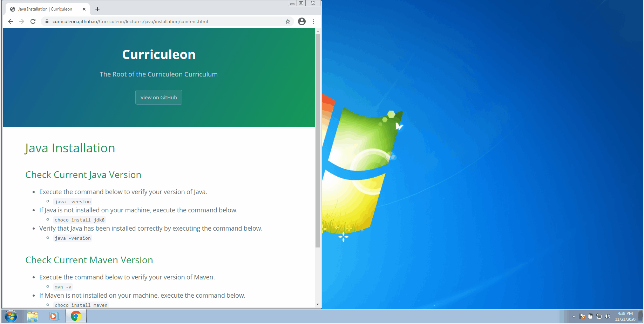Click the padlock site security icon
This screenshot has width=644, height=324.
coord(47,21)
